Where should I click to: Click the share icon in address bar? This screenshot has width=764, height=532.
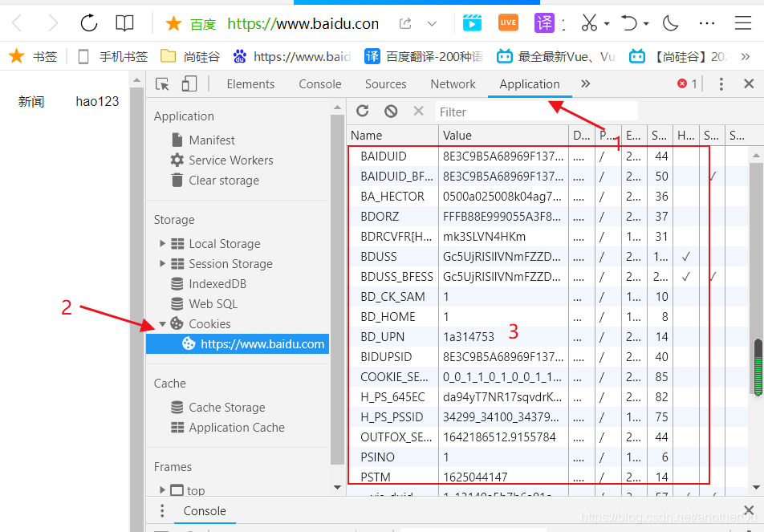coord(405,23)
